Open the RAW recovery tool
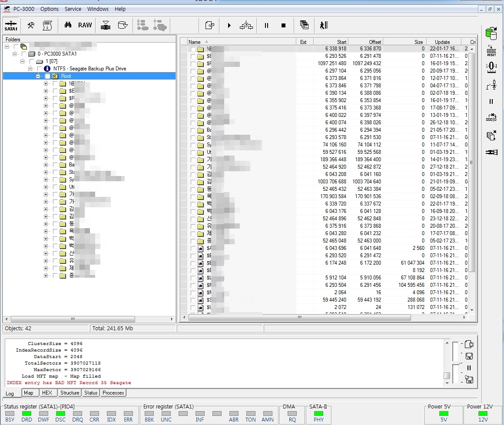The width and height of the screenshot is (504, 425). (x=85, y=25)
